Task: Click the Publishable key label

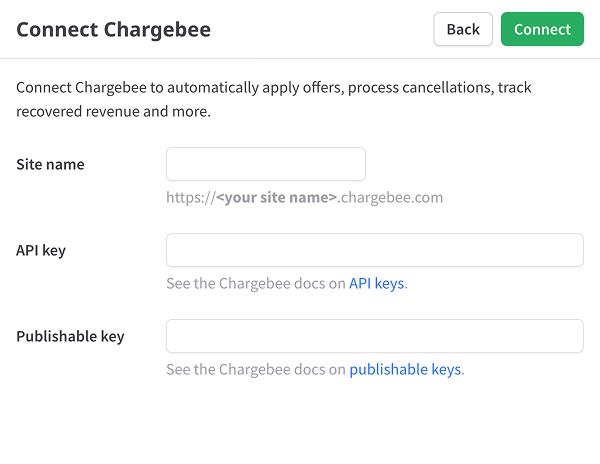Action: [x=70, y=337]
